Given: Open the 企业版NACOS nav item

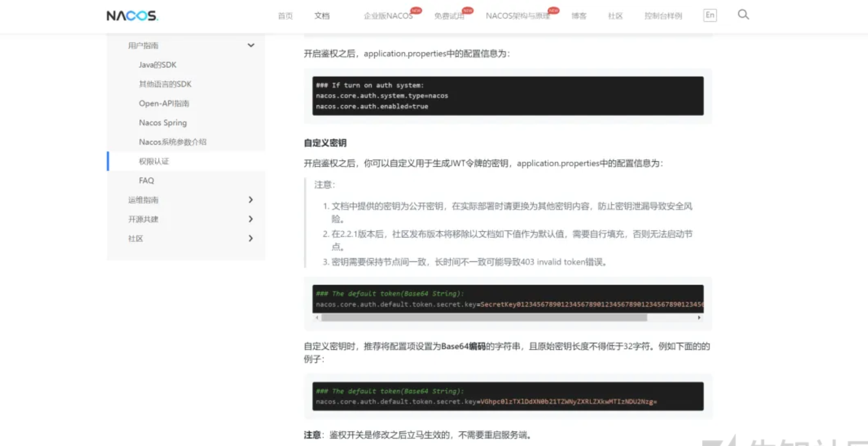Looking at the screenshot, I should (x=388, y=16).
